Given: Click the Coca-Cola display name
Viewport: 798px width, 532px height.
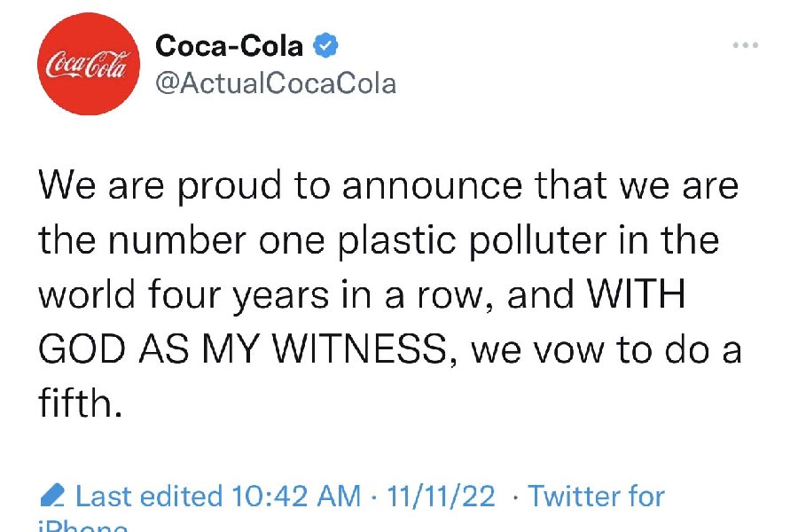Looking at the screenshot, I should click(229, 45).
